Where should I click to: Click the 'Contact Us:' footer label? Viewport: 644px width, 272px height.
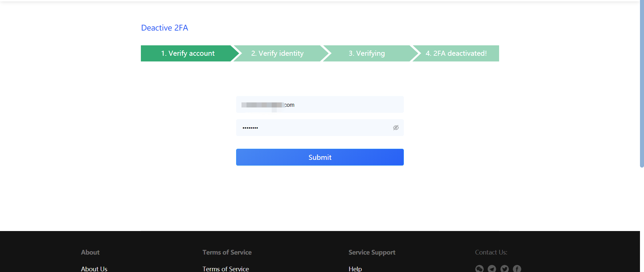tap(491, 252)
